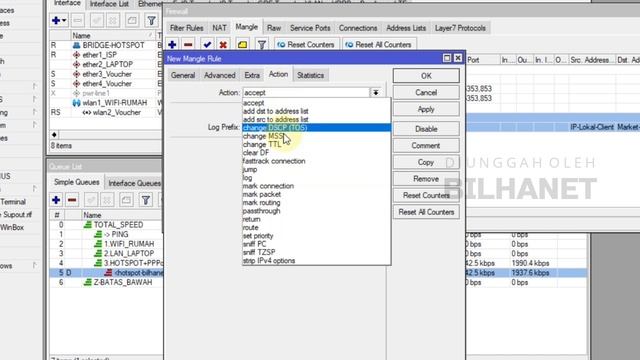Open the Action dropdown arrow
Viewport: 640px width, 360px height.
(x=376, y=93)
